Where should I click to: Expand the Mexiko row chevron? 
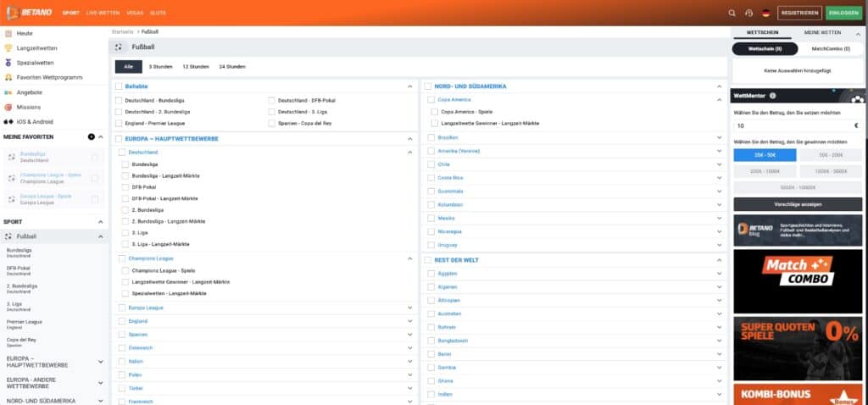pyautogui.click(x=719, y=218)
